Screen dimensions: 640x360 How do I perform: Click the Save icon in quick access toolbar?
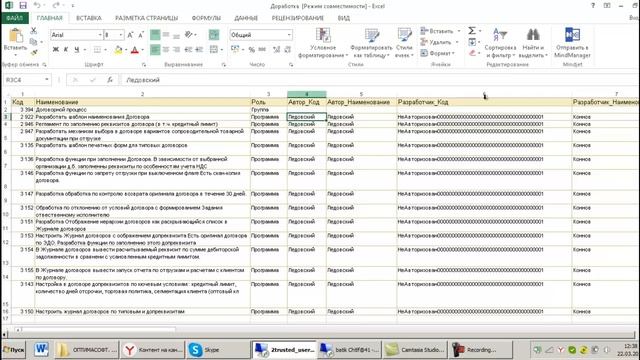point(23,6)
